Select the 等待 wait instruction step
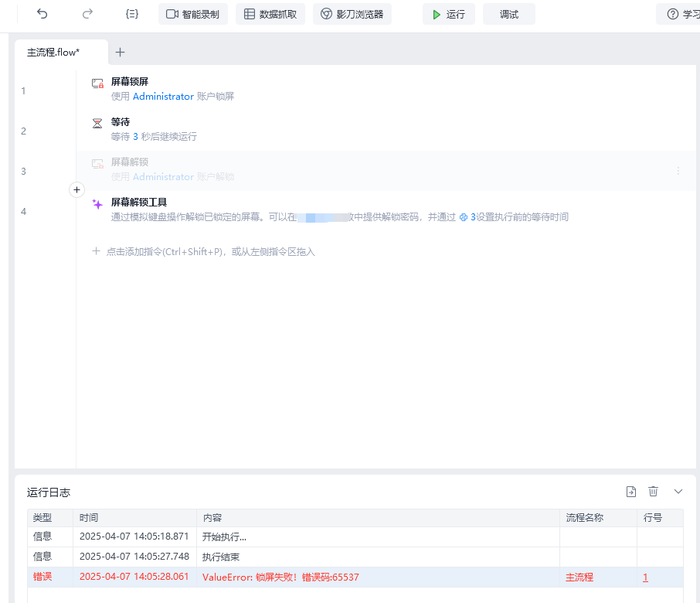 pyautogui.click(x=121, y=122)
